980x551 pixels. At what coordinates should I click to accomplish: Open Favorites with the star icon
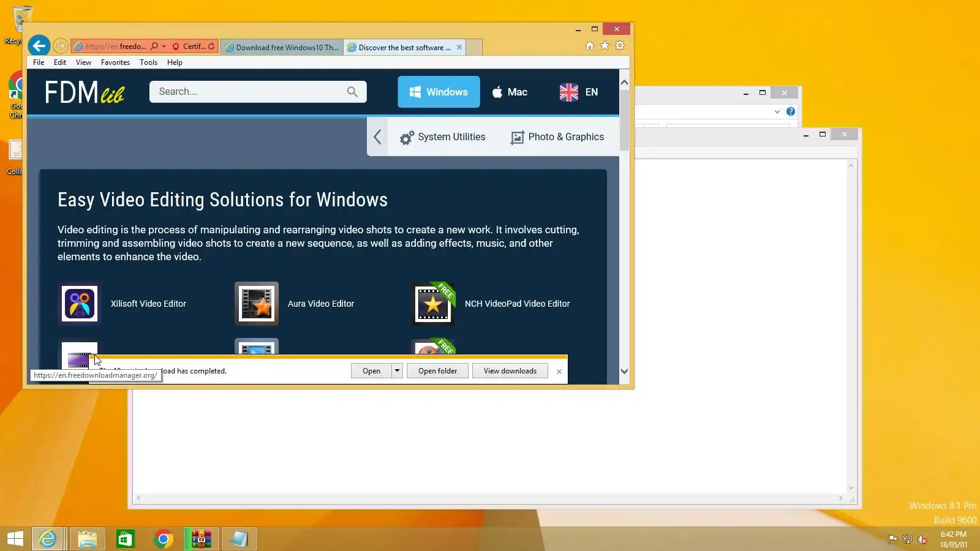click(x=605, y=46)
